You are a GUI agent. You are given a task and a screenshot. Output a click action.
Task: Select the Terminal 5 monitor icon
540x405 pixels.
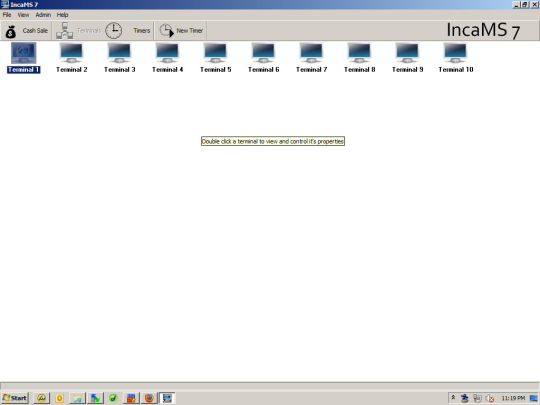coord(215,53)
